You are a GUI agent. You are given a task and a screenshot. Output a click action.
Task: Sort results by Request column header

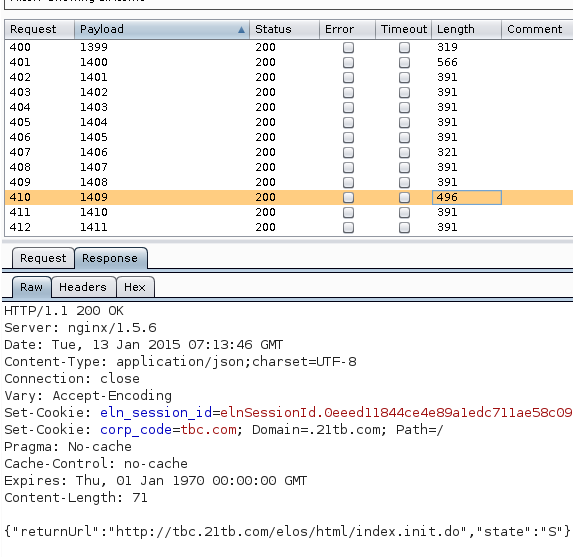point(39,29)
